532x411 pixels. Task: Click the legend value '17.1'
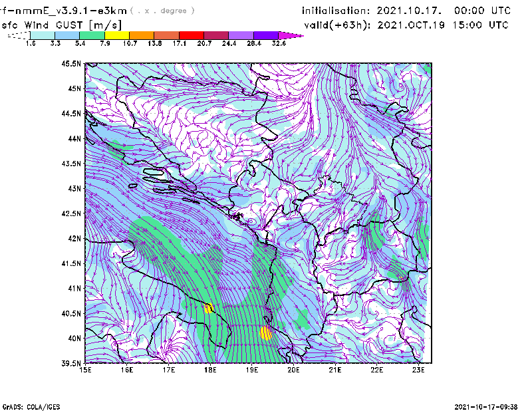pos(179,43)
